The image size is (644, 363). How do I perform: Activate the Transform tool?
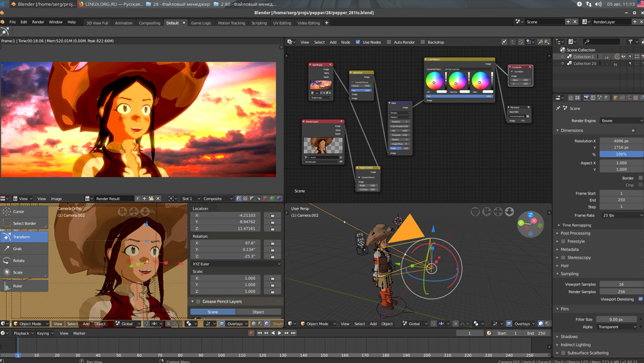pyautogui.click(x=24, y=237)
